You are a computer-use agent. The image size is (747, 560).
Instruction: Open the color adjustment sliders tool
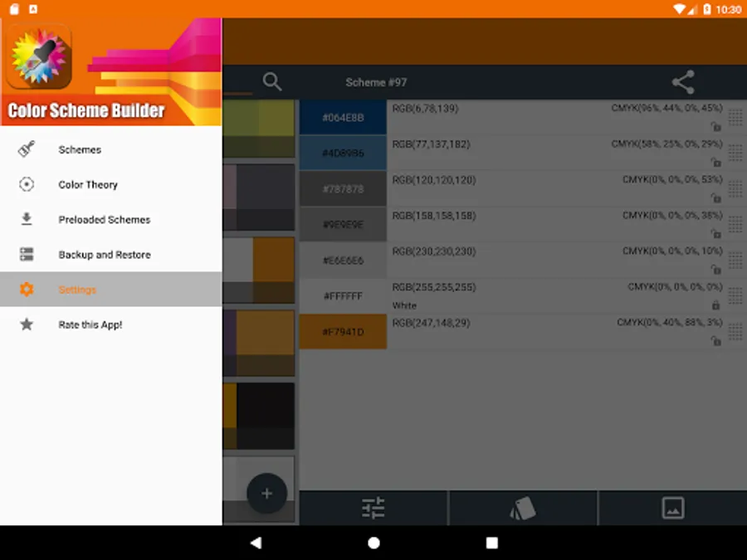point(373,507)
